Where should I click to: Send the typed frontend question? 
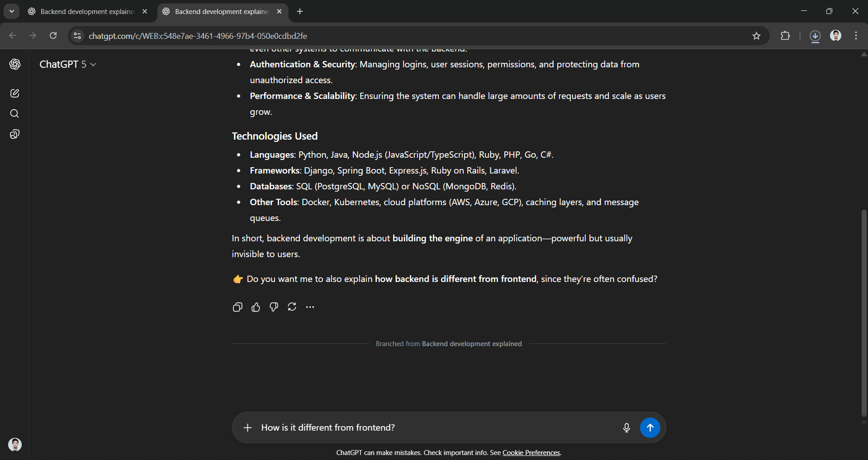point(650,427)
